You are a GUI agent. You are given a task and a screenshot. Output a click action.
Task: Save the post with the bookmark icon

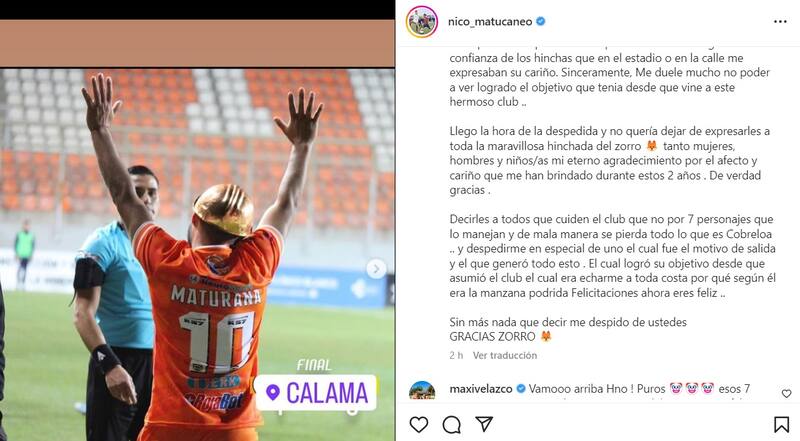[x=781, y=425]
